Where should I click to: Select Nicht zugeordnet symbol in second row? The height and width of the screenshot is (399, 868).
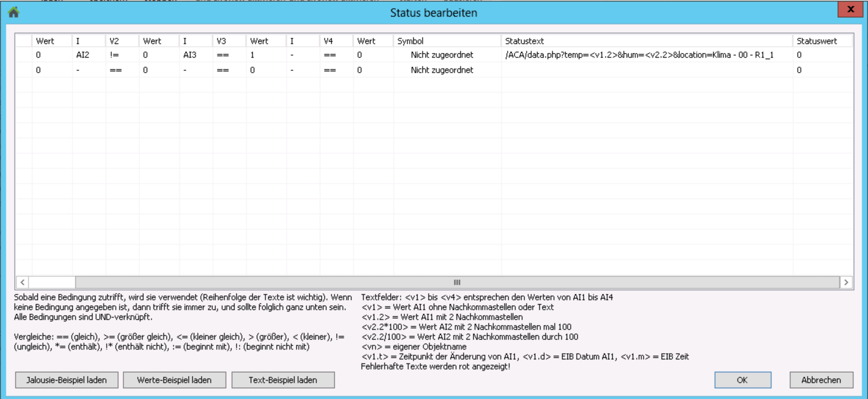[442, 70]
